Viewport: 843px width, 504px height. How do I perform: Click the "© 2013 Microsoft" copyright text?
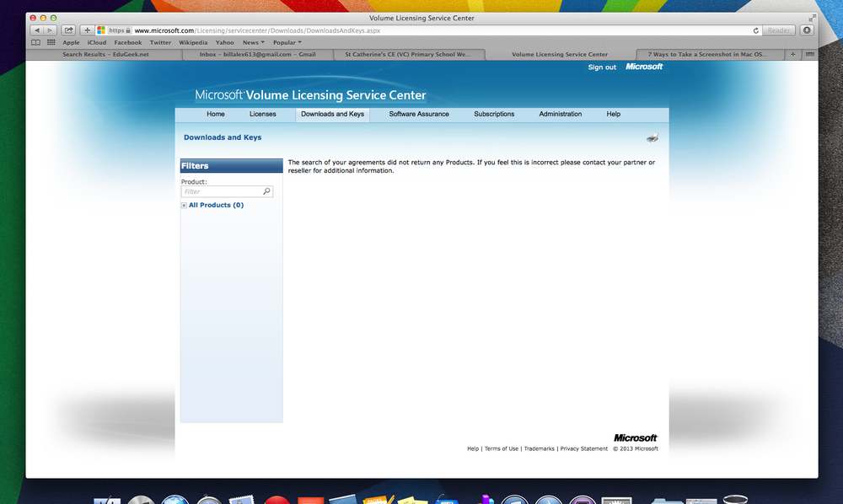(636, 448)
